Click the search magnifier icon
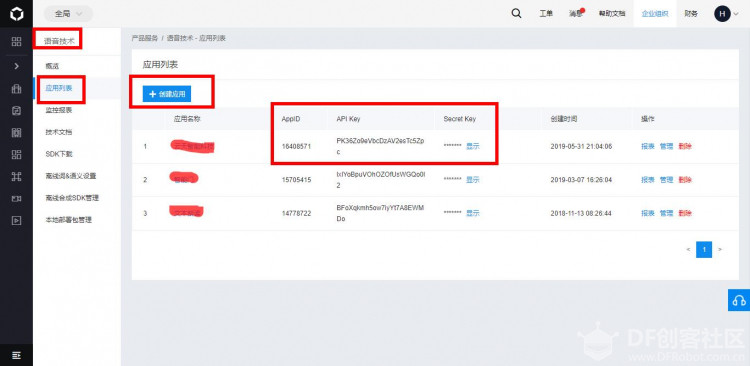Image resolution: width=750 pixels, height=366 pixels. coord(516,13)
